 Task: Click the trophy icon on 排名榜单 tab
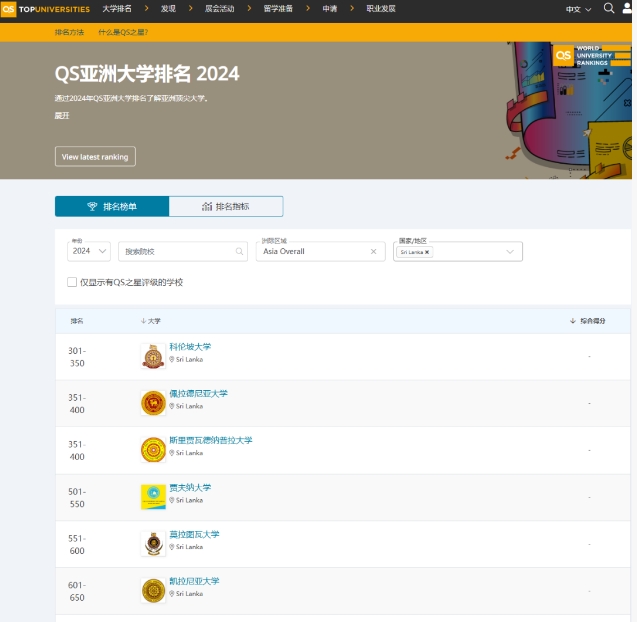pyautogui.click(x=92, y=206)
